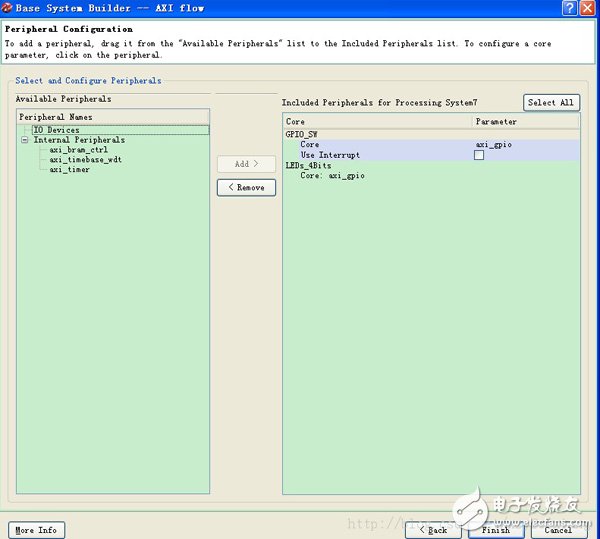
Task: Click the Base System Builder title bar icon
Action: 8,8
